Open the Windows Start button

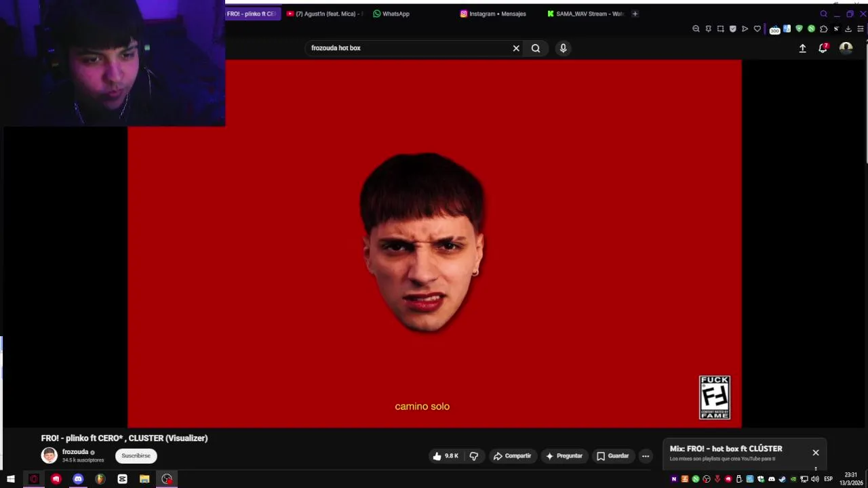click(11, 479)
